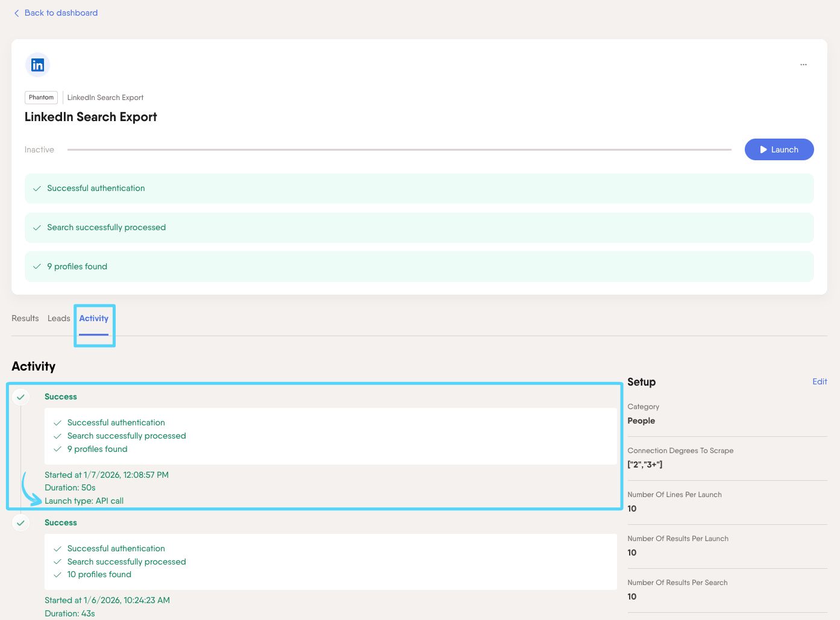This screenshot has height=620, width=840.
Task: Click checkmark beside top Search successfully processed banner
Action: [37, 228]
